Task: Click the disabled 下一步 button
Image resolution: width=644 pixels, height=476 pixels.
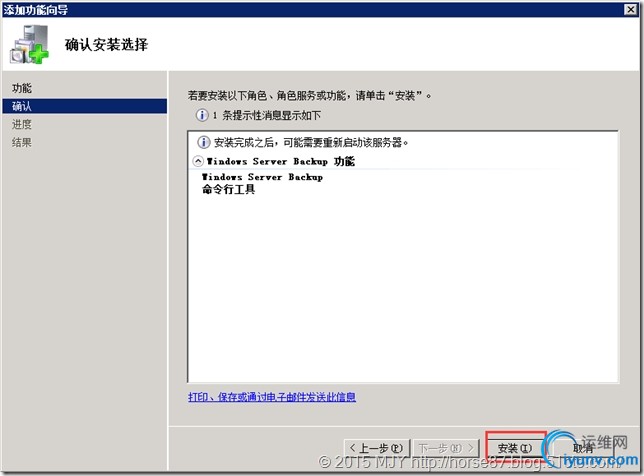Action: tap(446, 448)
